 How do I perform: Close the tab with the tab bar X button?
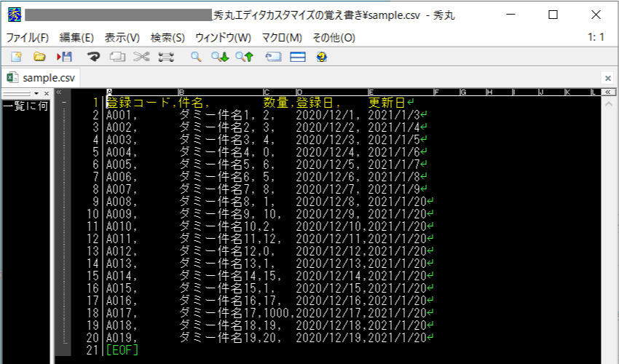point(608,78)
